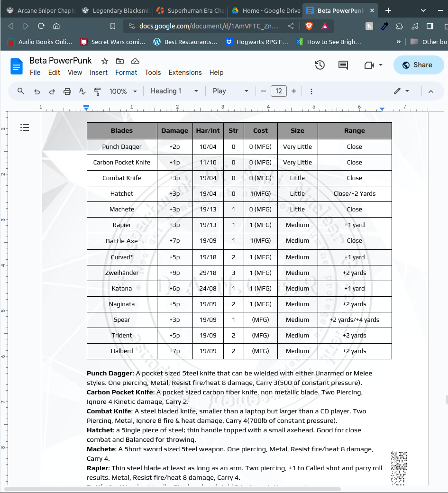Print the document via printer icon
This screenshot has height=493, width=448.
coord(67,91)
